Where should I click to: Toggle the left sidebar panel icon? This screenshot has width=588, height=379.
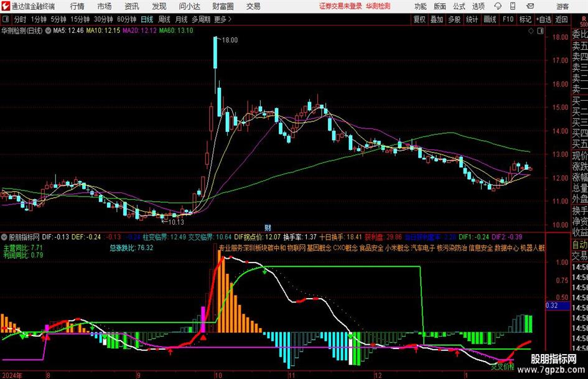(6, 19)
